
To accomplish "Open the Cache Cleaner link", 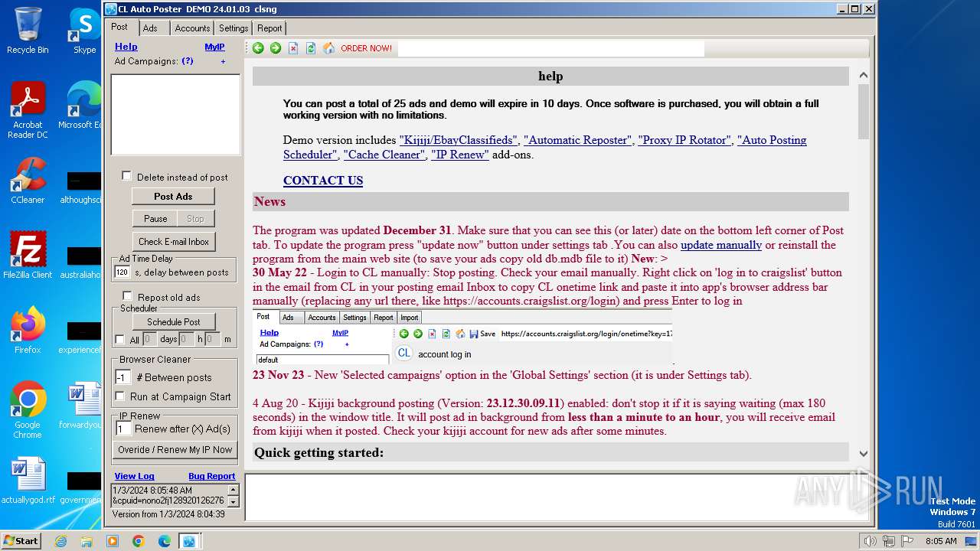I will (x=384, y=155).
